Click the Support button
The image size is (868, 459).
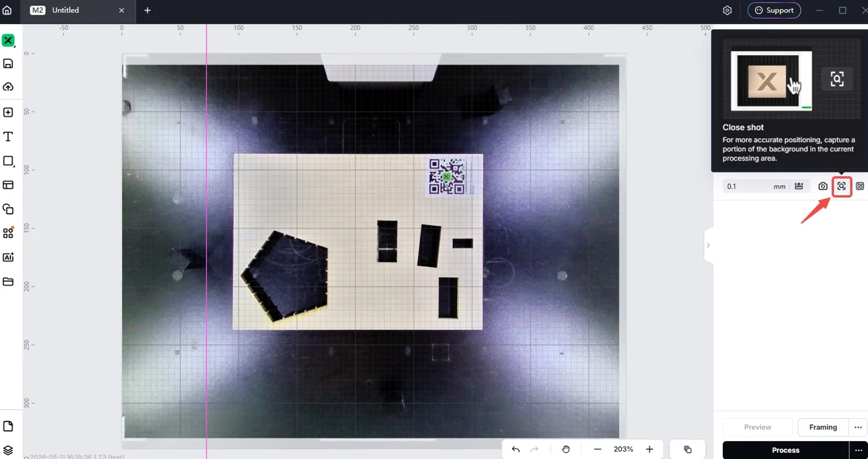click(x=774, y=11)
